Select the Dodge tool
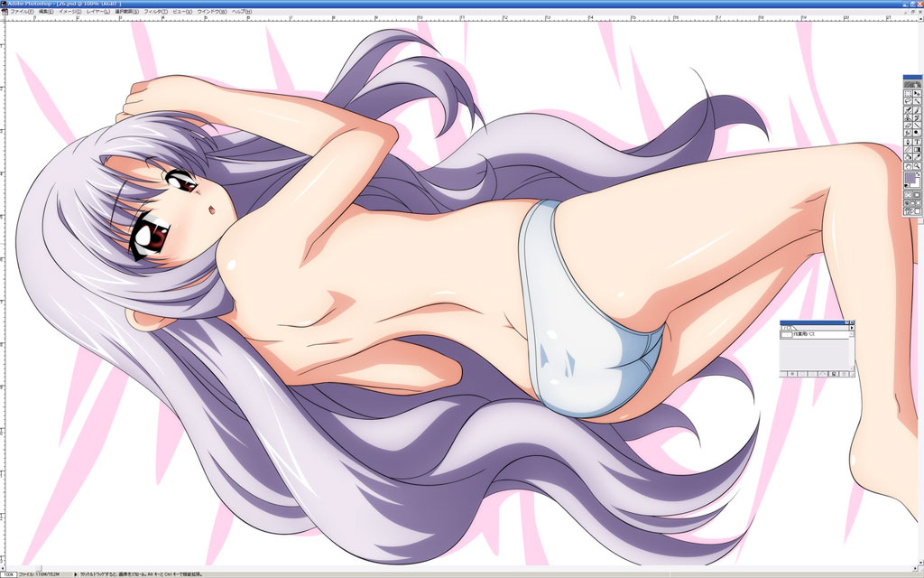The image size is (924, 578). tap(918, 132)
